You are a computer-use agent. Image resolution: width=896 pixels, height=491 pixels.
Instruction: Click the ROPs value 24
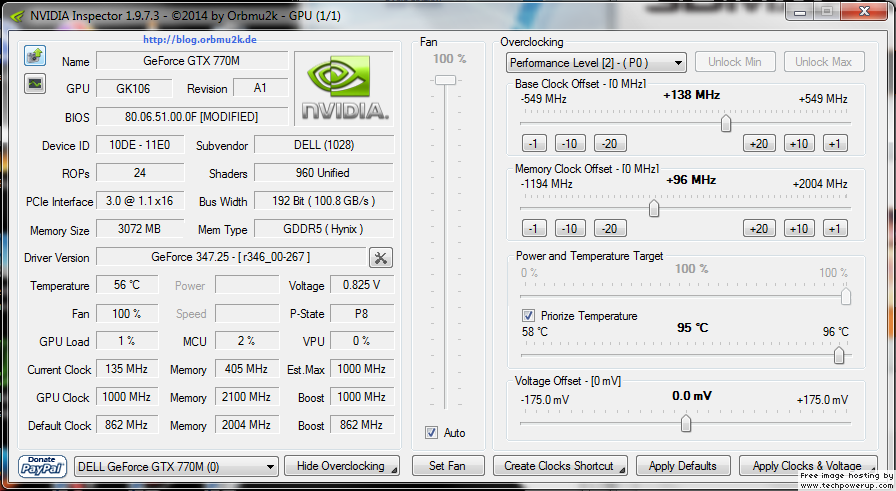tap(140, 173)
